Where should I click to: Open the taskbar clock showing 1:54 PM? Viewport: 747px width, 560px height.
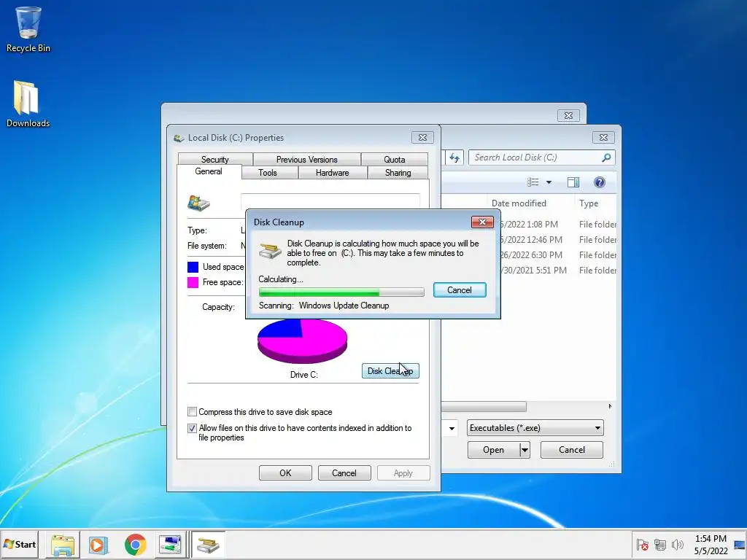click(711, 545)
